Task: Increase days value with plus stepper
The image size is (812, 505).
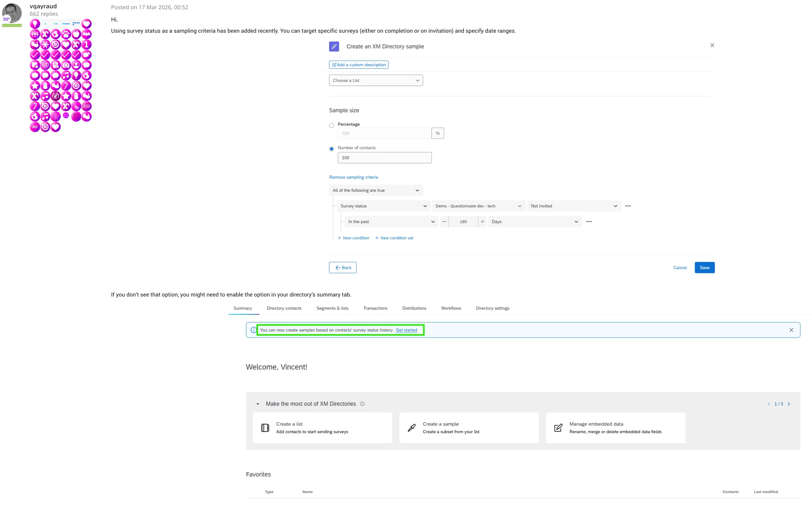Action: [x=482, y=222]
